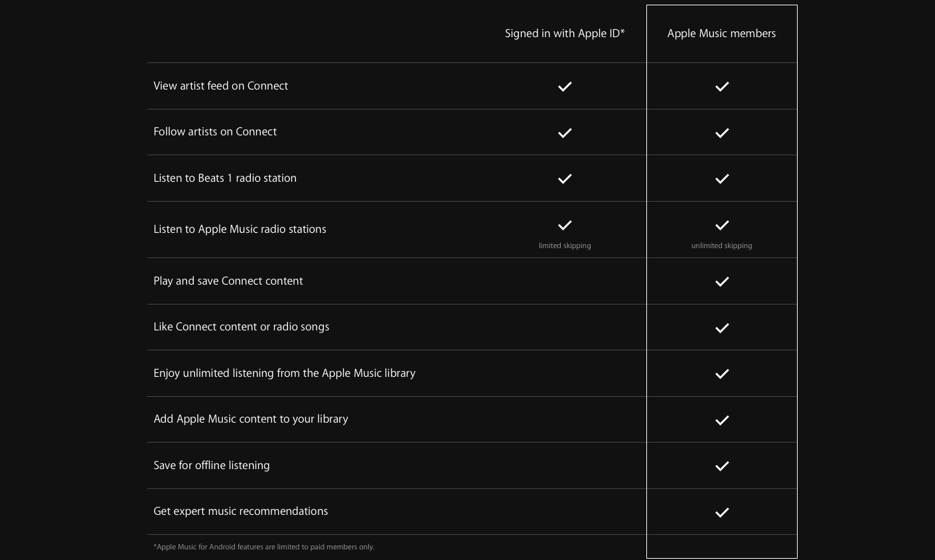Click members checkmark for expert music recommendations
Viewport: 935px width, 560px height.
722,512
